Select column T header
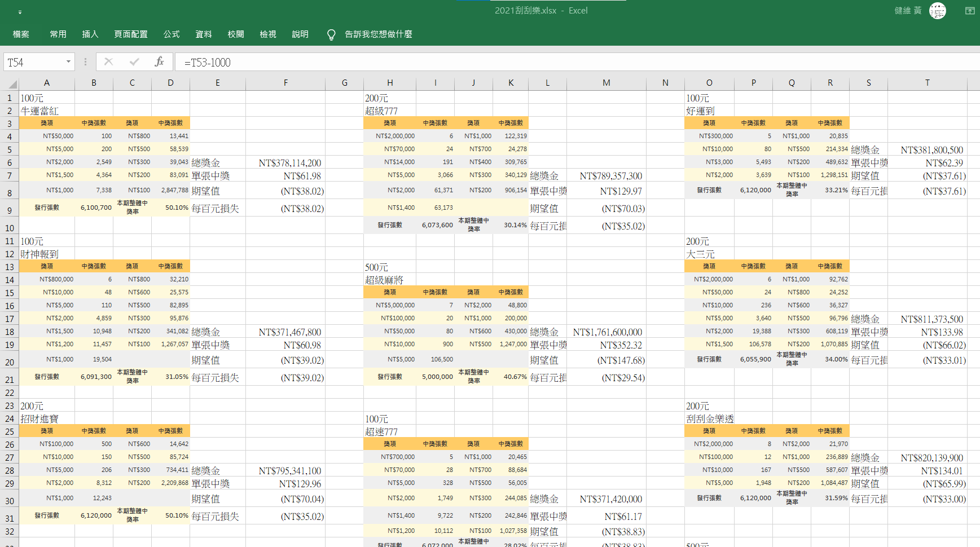This screenshot has height=547, width=980. tap(927, 83)
